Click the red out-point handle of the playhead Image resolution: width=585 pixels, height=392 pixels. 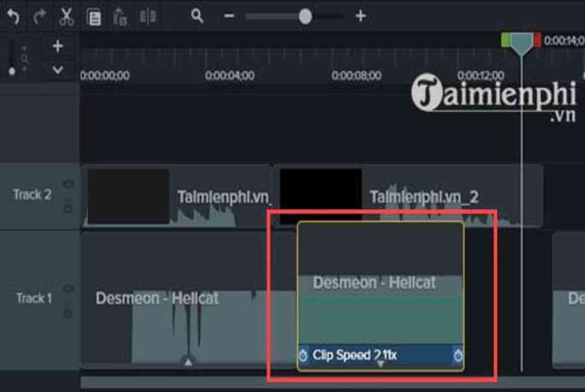pos(538,40)
